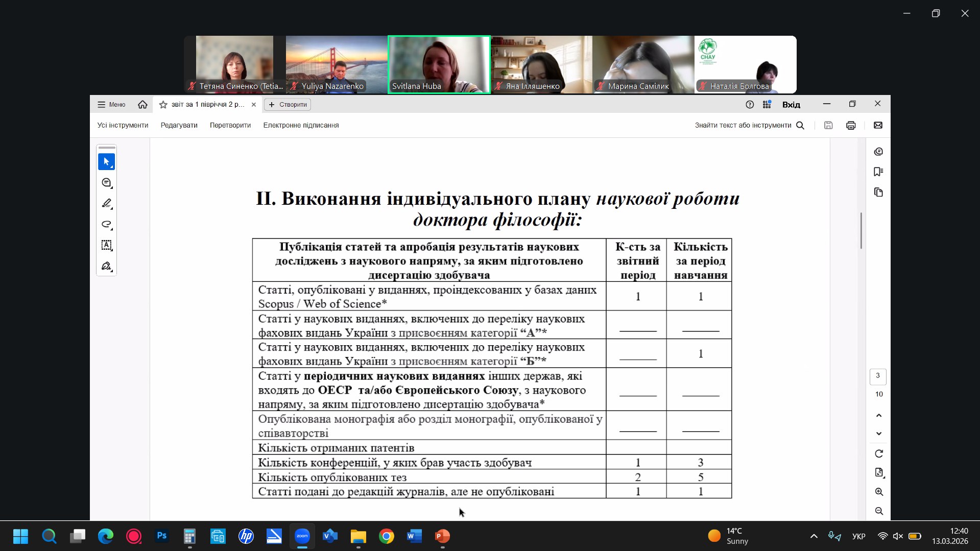The width and height of the screenshot is (980, 551).
Task: Open the bookmarks panel icon
Action: point(878,172)
